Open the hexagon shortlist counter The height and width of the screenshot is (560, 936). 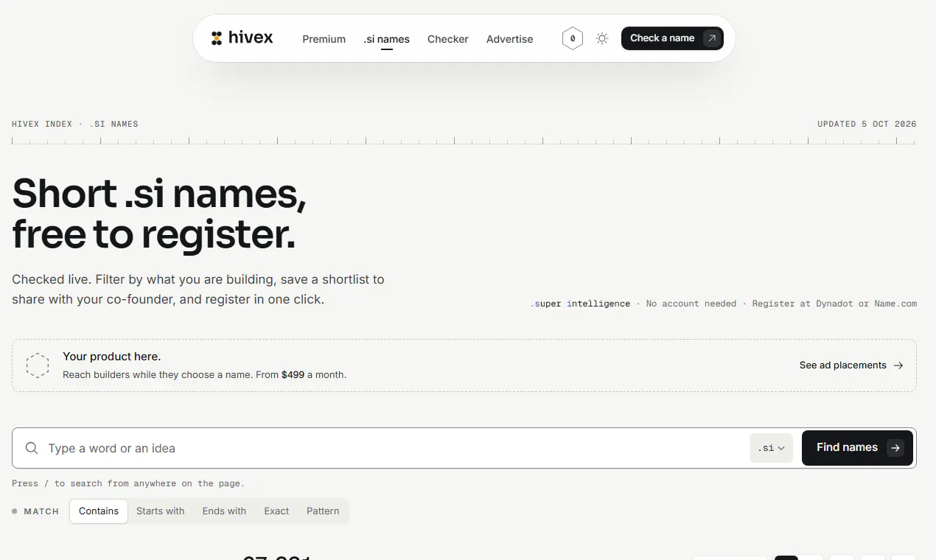tap(573, 38)
